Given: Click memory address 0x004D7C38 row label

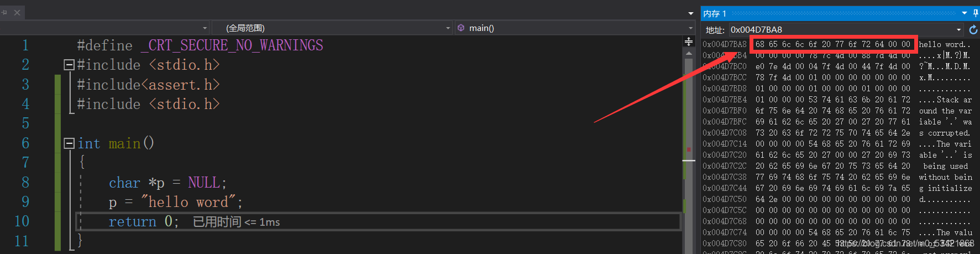Looking at the screenshot, I should click(725, 177).
